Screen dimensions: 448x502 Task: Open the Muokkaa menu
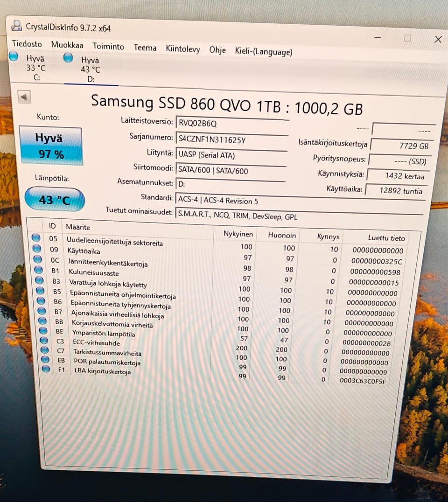(67, 45)
